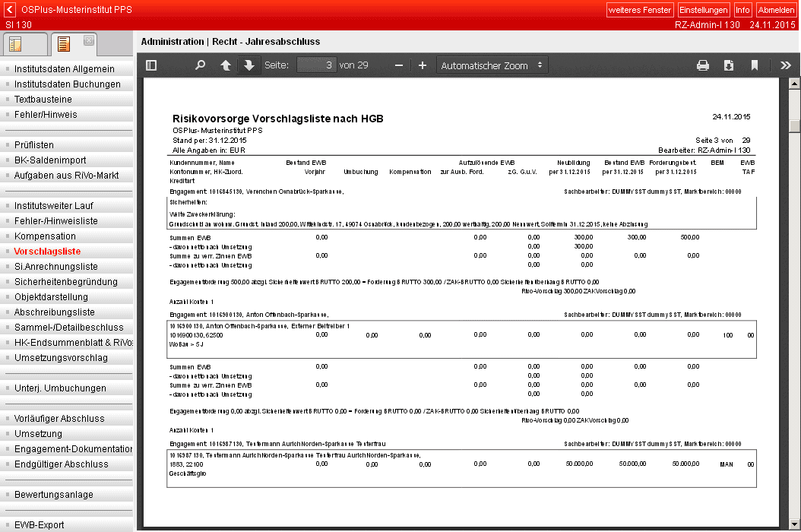Image resolution: width=801 pixels, height=532 pixels.
Task: Open Institutsdaten Allgemein menu item
Action: pos(66,69)
